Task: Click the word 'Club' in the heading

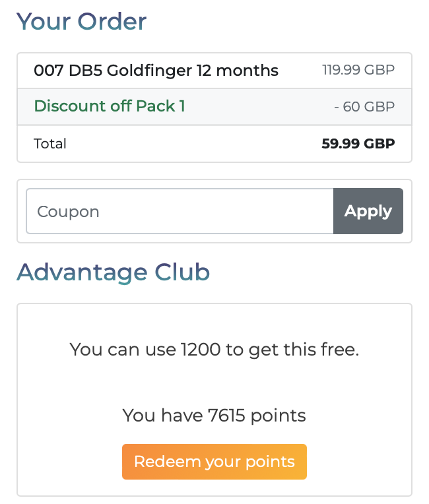Action: pos(182,272)
